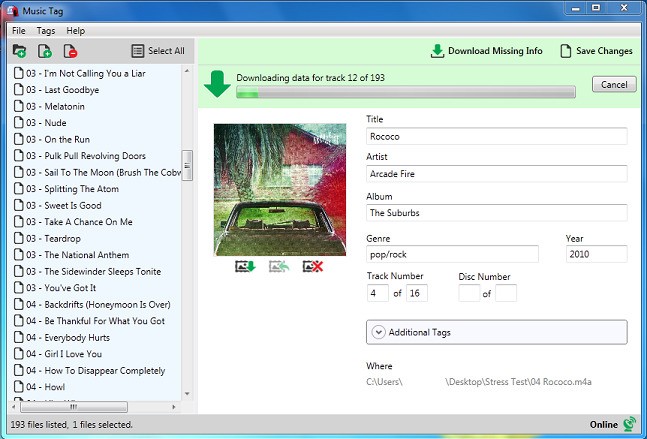The height and width of the screenshot is (439, 647).
Task: Cancel the track data download
Action: point(614,85)
